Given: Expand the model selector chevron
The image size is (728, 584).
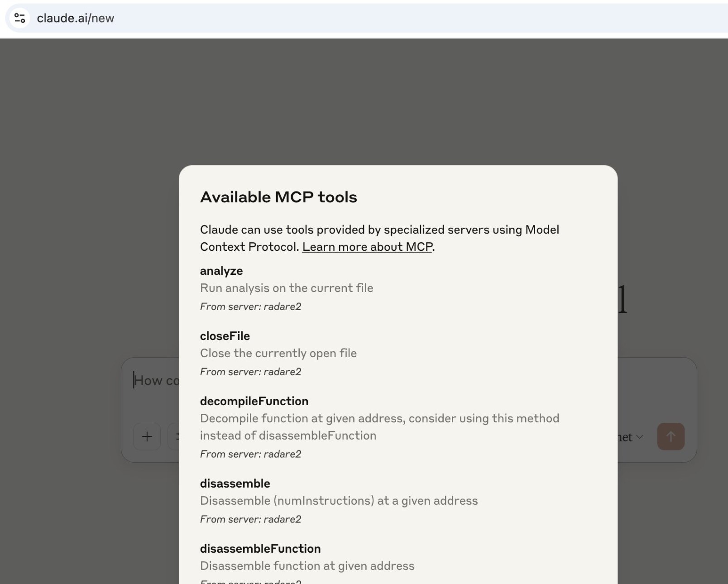Looking at the screenshot, I should [640, 437].
